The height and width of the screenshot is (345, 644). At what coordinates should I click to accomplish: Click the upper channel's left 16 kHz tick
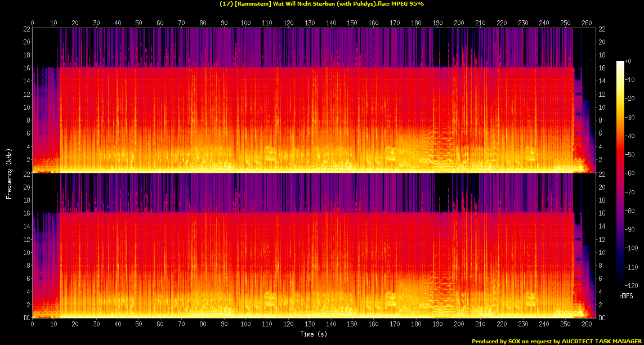pyautogui.click(x=26, y=68)
